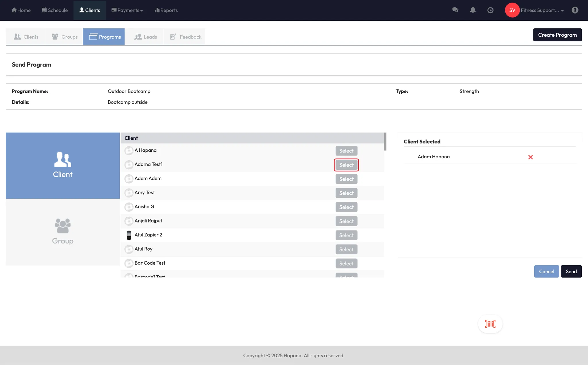The width and height of the screenshot is (588, 365).
Task: Click the help question mark icon
Action: tap(575, 10)
